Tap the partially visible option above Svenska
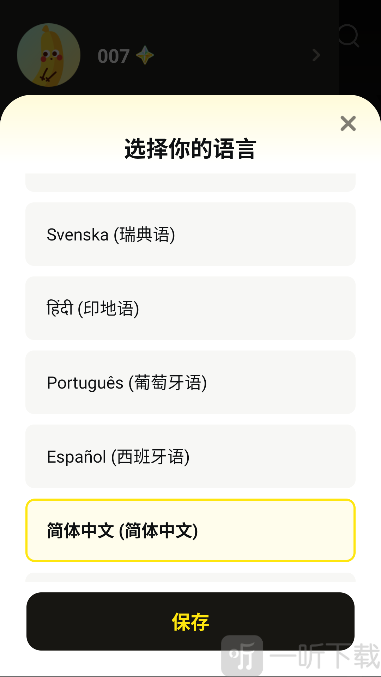Viewport: 381px width, 677px height. tap(190, 182)
